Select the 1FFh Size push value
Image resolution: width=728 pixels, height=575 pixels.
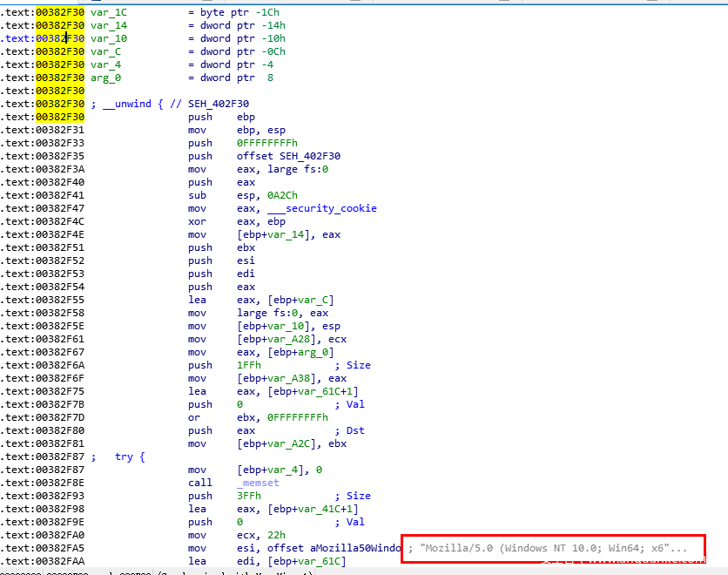pyautogui.click(x=248, y=365)
